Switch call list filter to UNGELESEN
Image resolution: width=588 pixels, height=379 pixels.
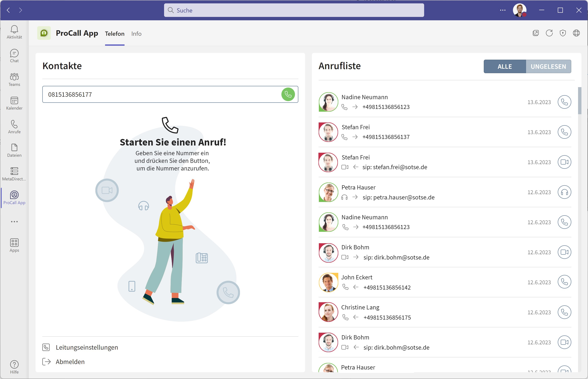[548, 66]
